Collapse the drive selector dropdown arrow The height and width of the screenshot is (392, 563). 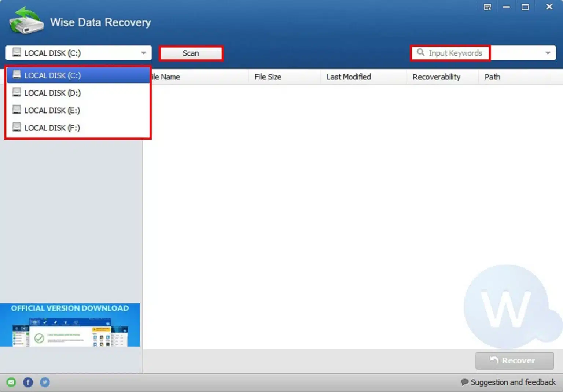coord(144,53)
